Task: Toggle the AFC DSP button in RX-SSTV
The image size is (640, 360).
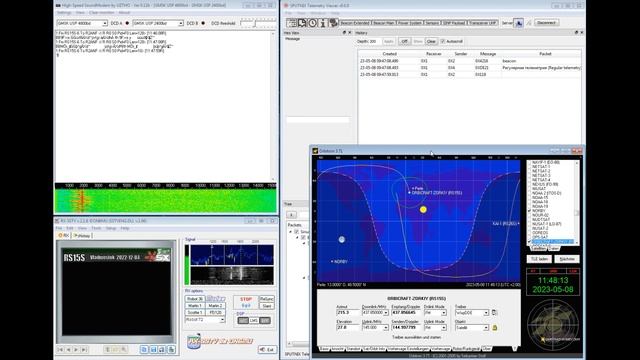Action: (243, 320)
